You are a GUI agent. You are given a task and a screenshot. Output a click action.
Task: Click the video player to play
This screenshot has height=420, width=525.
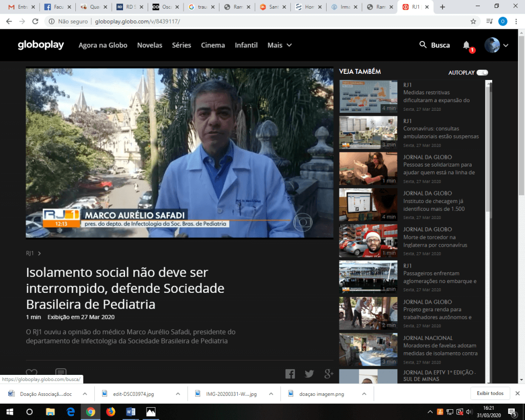[x=179, y=153]
